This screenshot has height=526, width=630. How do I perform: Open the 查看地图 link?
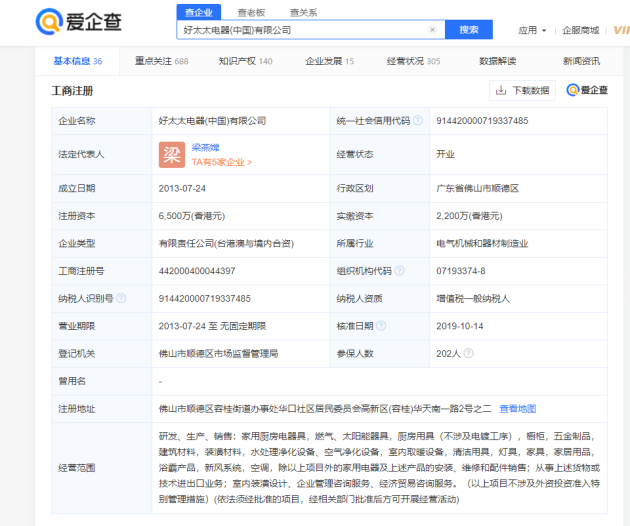click(x=518, y=408)
